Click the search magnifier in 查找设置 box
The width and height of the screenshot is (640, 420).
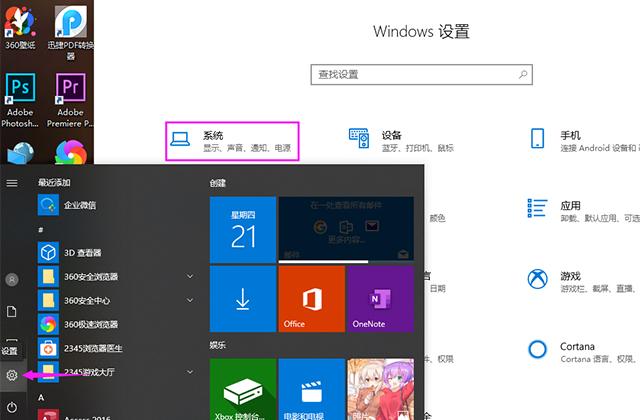point(523,75)
